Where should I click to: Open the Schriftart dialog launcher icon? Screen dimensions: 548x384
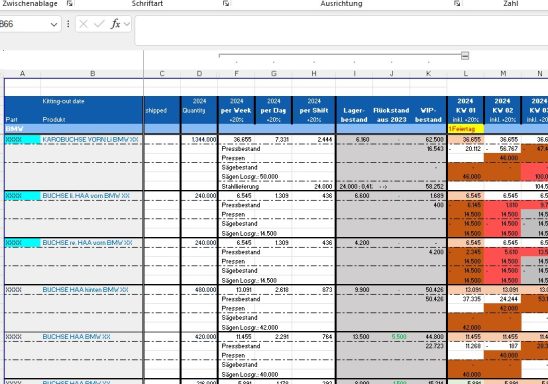226,3
